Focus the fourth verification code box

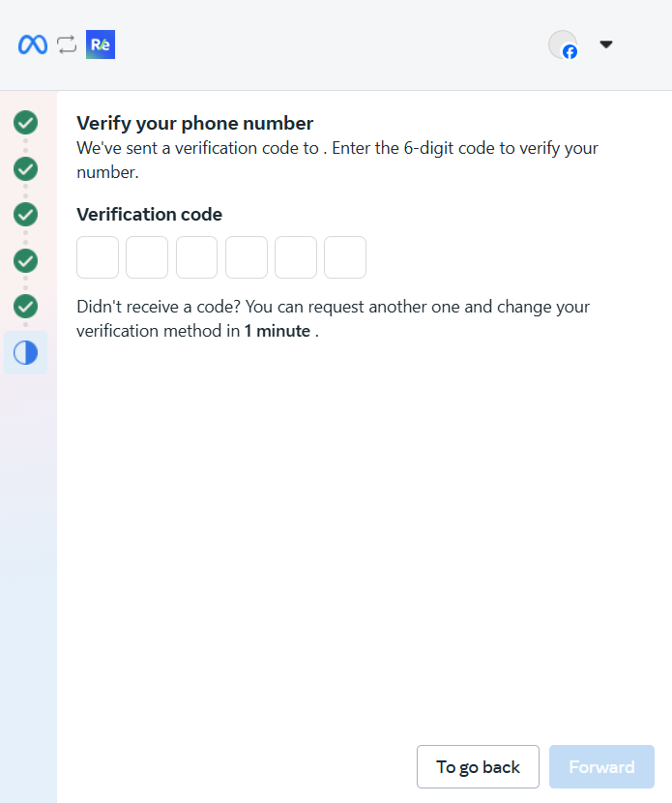coord(247,257)
